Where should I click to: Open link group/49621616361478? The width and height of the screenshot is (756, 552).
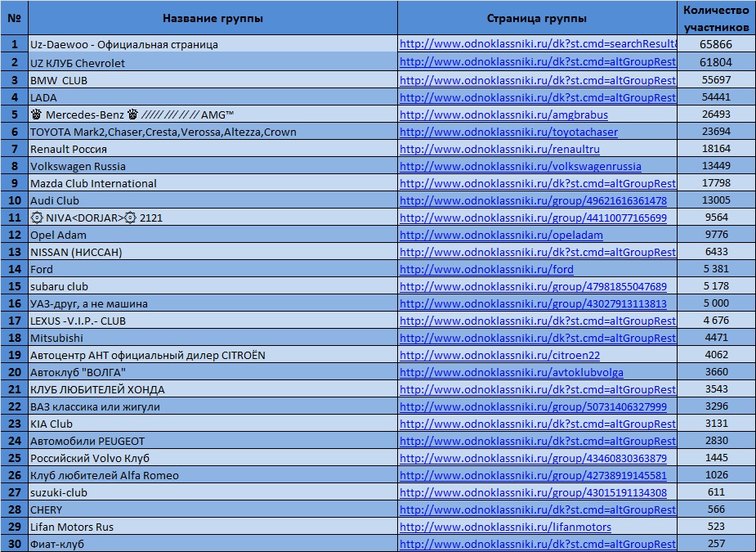point(533,200)
